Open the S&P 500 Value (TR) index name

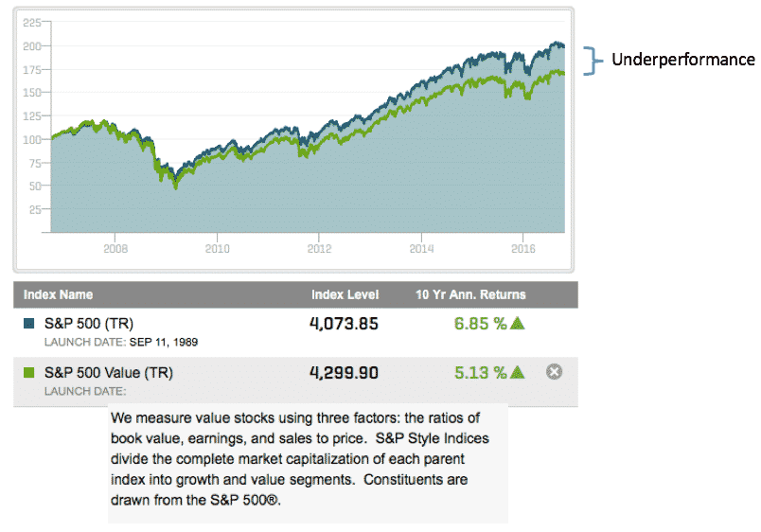tap(109, 372)
